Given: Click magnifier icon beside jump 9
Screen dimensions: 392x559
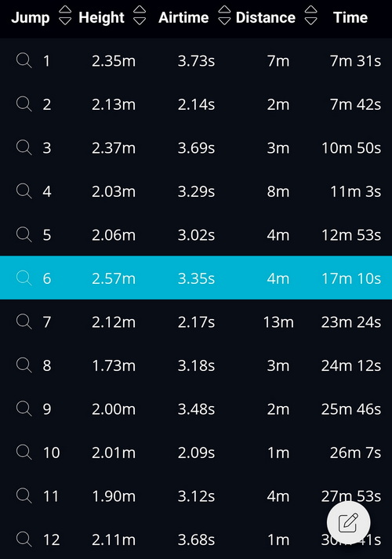Looking at the screenshot, I should pyautogui.click(x=24, y=408).
